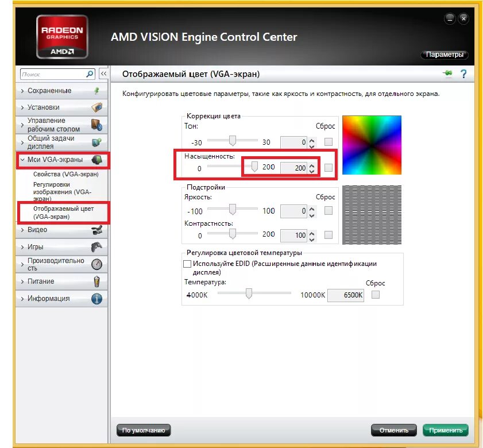Click the Насыщенность slider handle

point(254,167)
